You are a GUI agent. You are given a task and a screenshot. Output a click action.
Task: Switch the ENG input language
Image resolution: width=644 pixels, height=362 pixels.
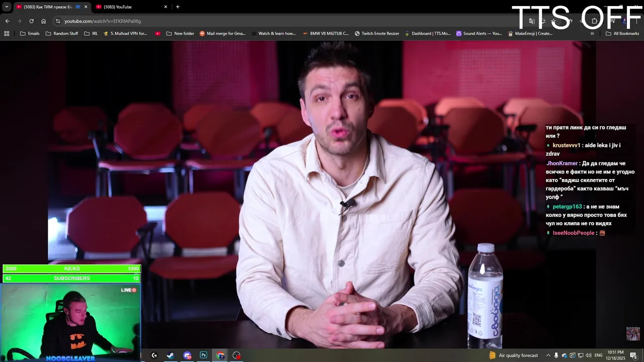pos(598,355)
